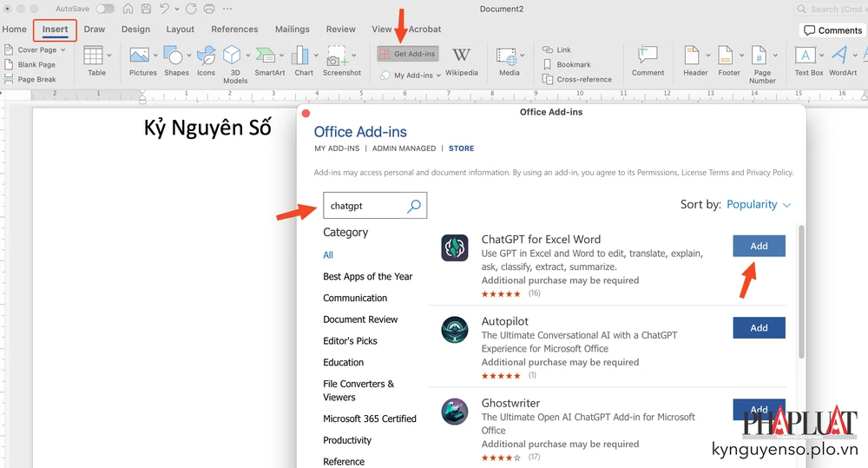Select the Mailings tab
This screenshot has width=868, height=468.
coord(293,30)
